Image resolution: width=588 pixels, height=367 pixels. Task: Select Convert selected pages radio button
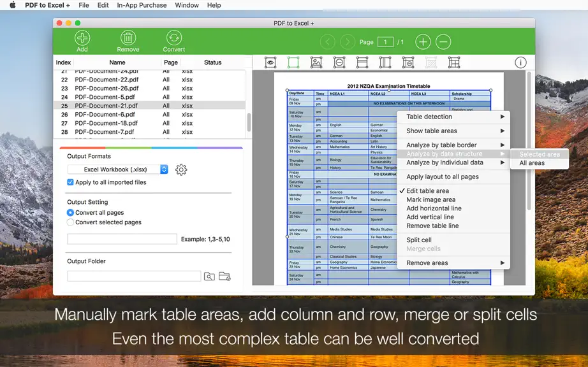[70, 222]
